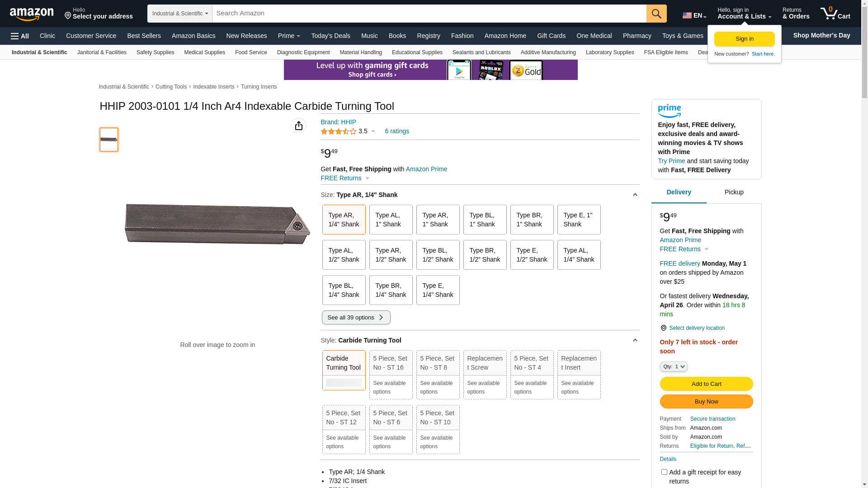Screen dimensions: 868x488
Task: Open Today's Deals in navigation bar
Action: pos(330,36)
